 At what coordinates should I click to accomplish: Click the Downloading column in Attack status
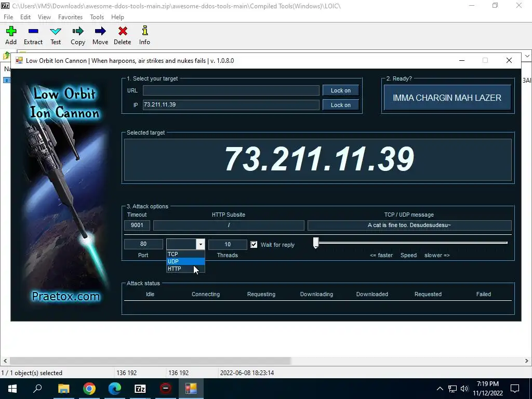[x=316, y=294]
